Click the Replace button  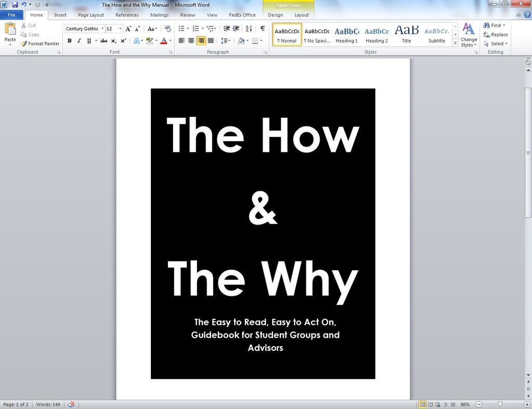pyautogui.click(x=496, y=34)
